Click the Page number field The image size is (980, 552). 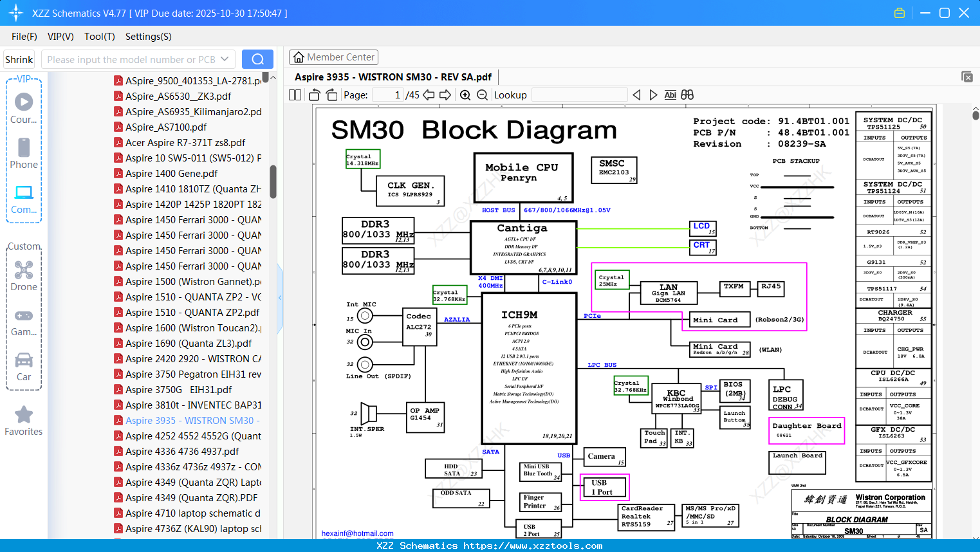[x=388, y=95]
